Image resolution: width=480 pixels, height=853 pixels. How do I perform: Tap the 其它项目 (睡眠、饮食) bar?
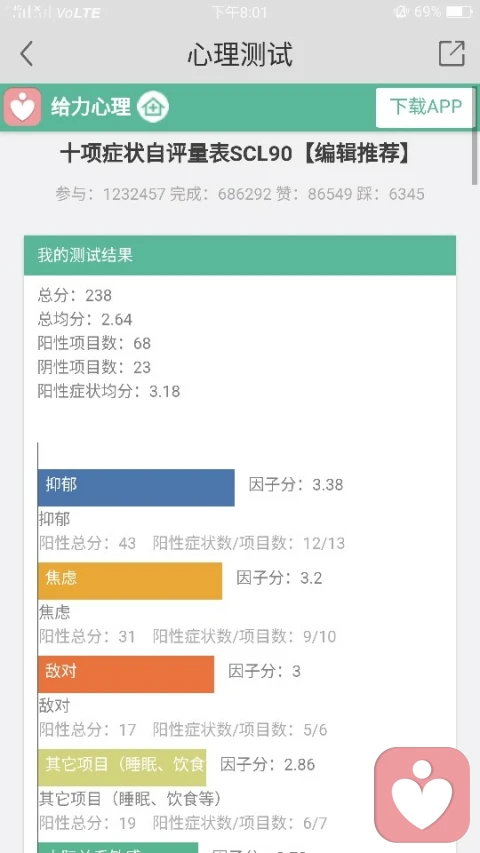[122, 768]
